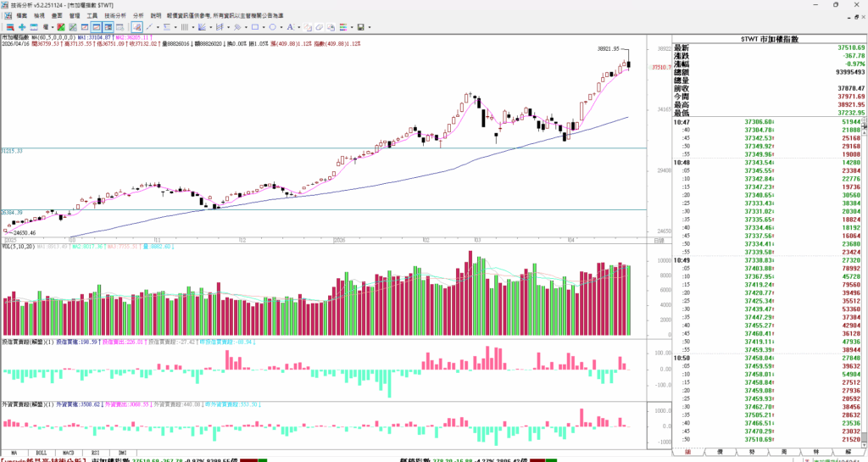Select the parallel vertical lines tool
The image size is (868, 462).
[x=184, y=27]
